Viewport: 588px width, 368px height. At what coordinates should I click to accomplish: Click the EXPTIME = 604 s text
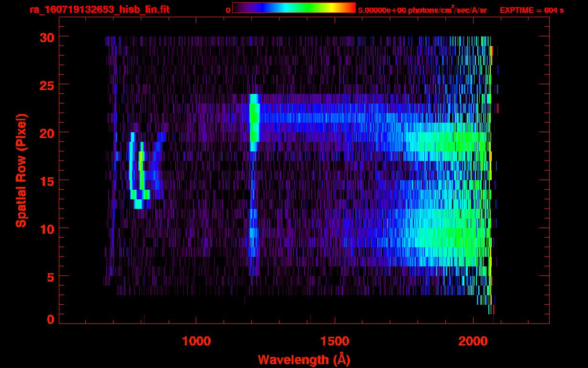[x=531, y=10]
